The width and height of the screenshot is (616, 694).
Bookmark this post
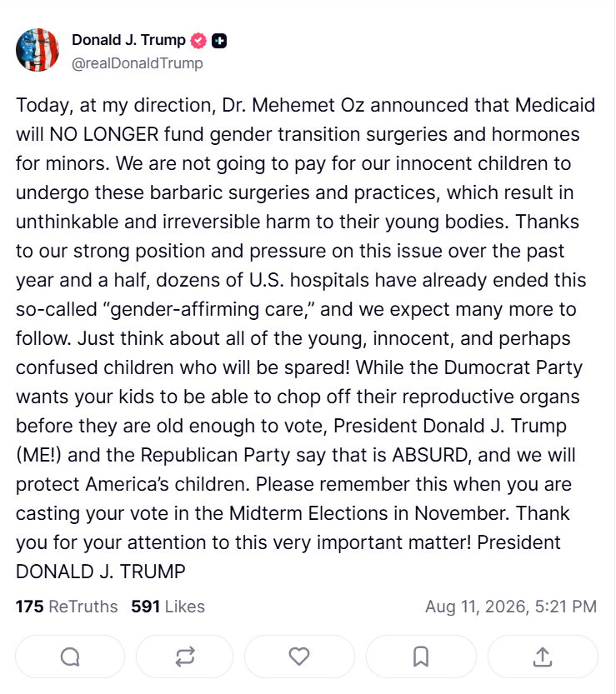coord(421,657)
